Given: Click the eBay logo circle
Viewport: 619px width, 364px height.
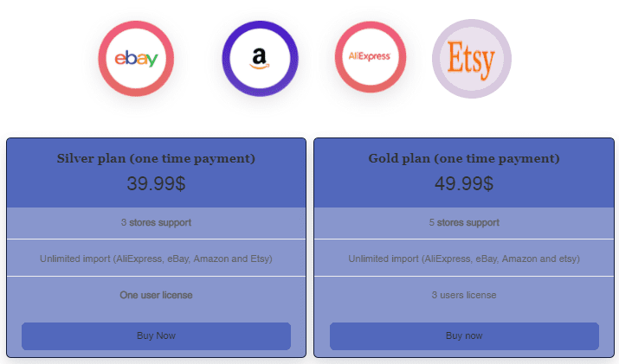Looking at the screenshot, I should point(136,59).
